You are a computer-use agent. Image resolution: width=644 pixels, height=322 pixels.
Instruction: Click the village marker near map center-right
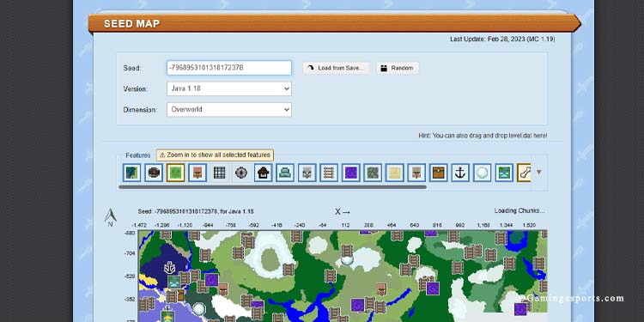381,289
